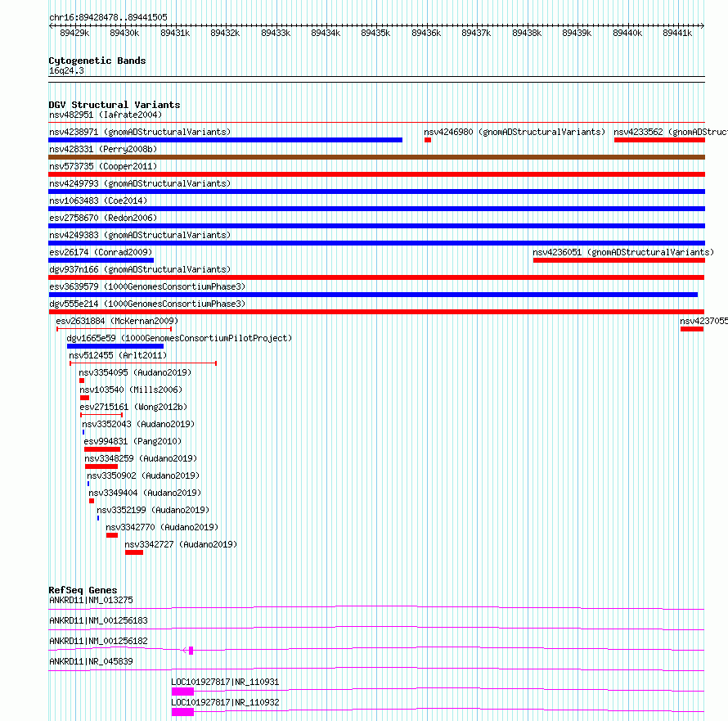This screenshot has width=728, height=721.
Task: Select the nsv3342727 (Audano2019) red bar
Action: (134, 552)
